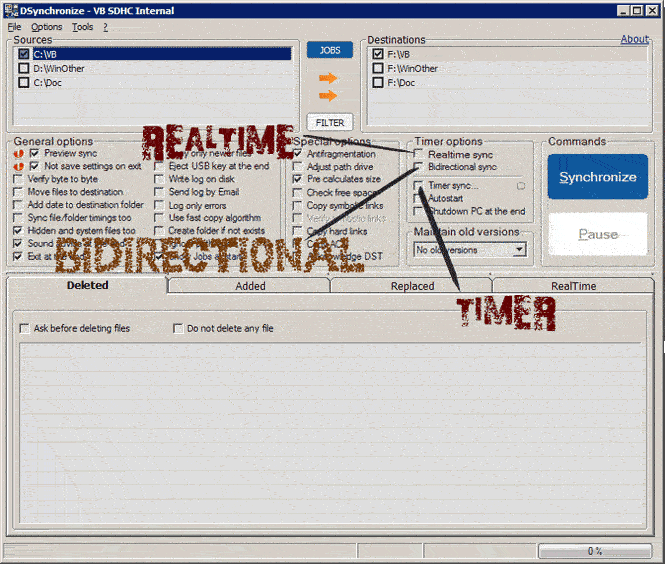The width and height of the screenshot is (665, 564).
Task: Click the small icon next to Timer sync
Action: pyautogui.click(x=521, y=186)
